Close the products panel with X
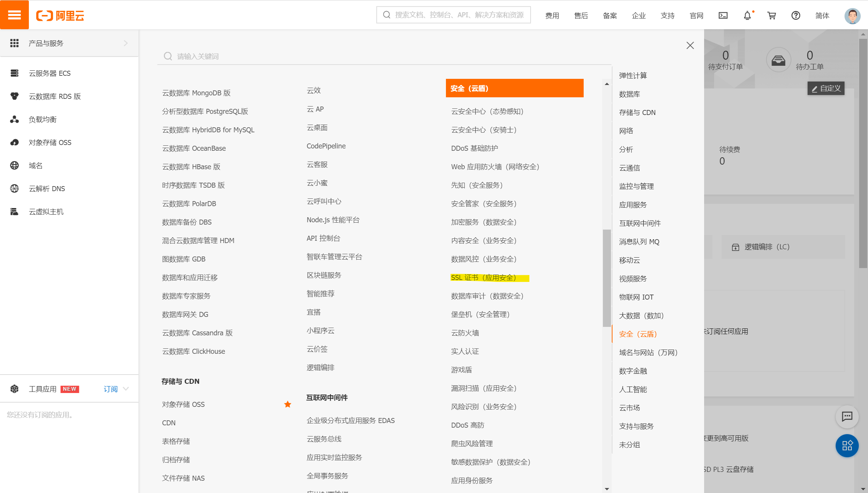The width and height of the screenshot is (868, 493). coord(690,45)
